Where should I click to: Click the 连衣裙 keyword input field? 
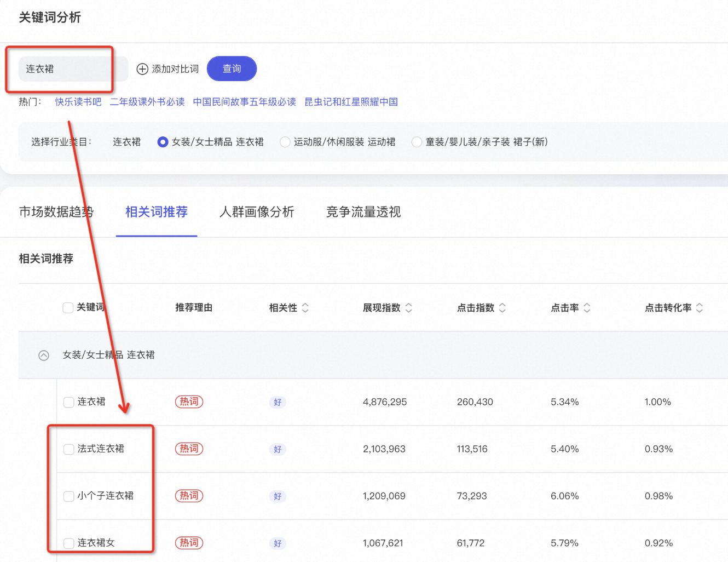click(73, 69)
